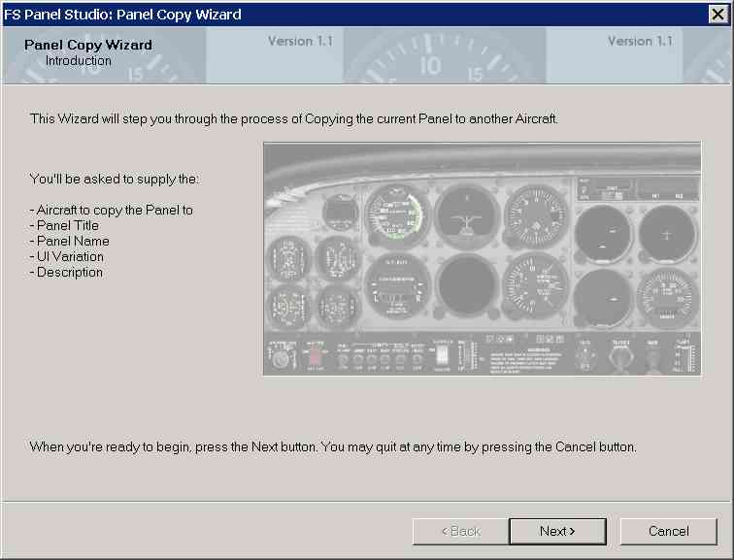734x560 pixels.
Task: Click the 'When you're ready to begin' instruction text
Action: [333, 446]
